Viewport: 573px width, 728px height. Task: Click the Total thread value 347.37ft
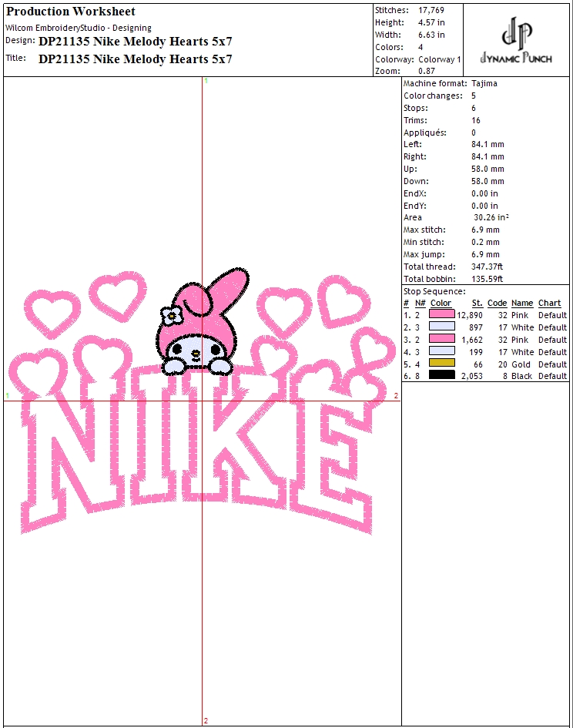487,267
